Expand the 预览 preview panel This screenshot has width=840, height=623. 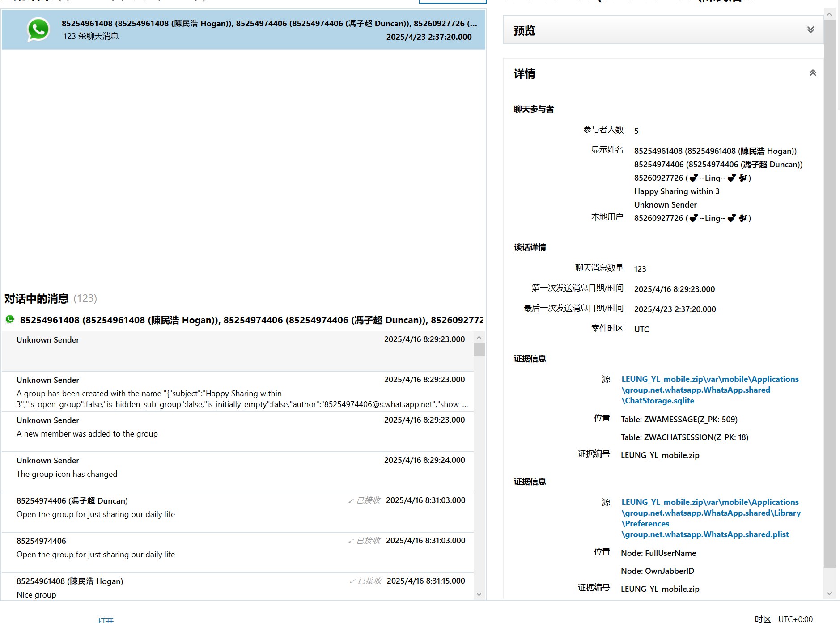[810, 30]
